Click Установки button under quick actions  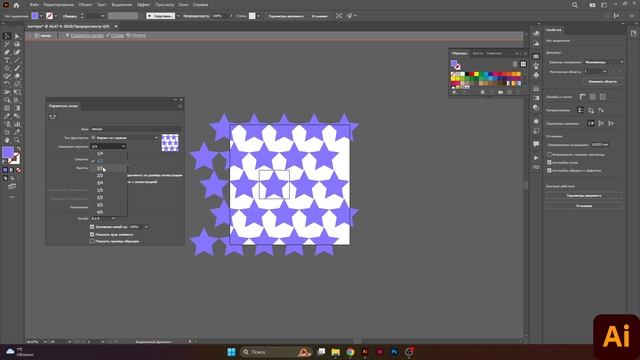[x=584, y=206]
